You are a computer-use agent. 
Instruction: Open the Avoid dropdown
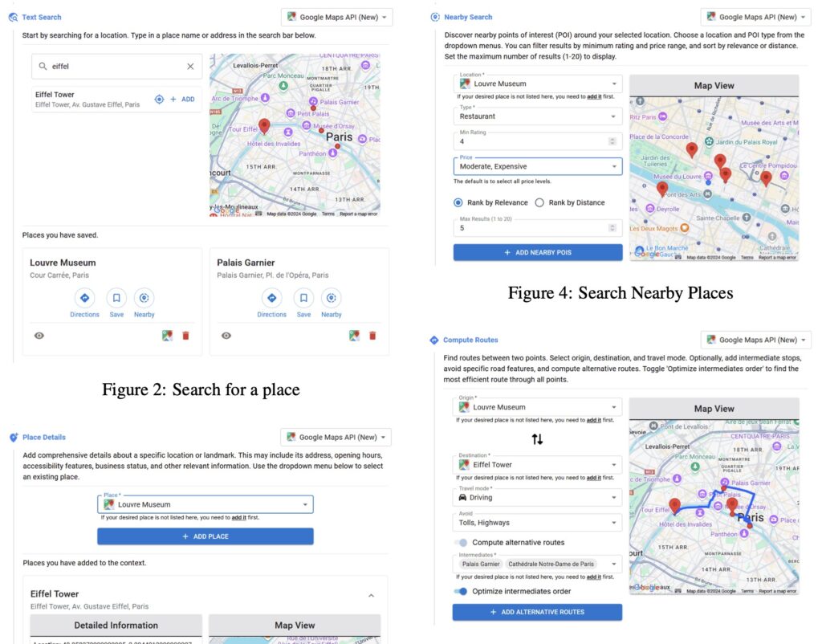pyautogui.click(x=537, y=523)
